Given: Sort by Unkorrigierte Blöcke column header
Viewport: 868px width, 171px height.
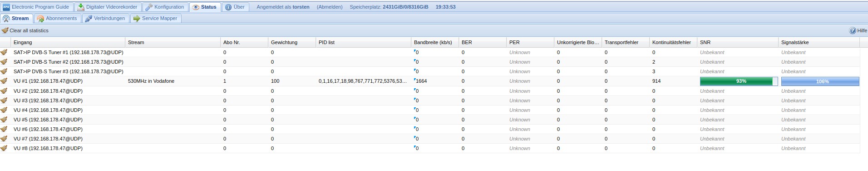Looking at the screenshot, I should 578,42.
